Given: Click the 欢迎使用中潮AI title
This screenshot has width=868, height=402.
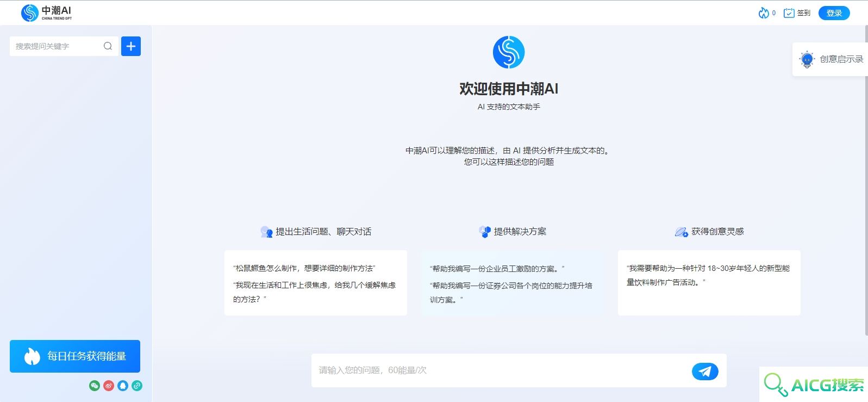Looking at the screenshot, I should tap(509, 89).
